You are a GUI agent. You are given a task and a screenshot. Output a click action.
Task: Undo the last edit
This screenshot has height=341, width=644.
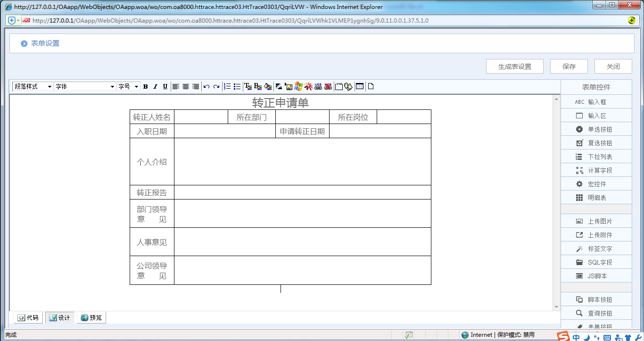206,86
